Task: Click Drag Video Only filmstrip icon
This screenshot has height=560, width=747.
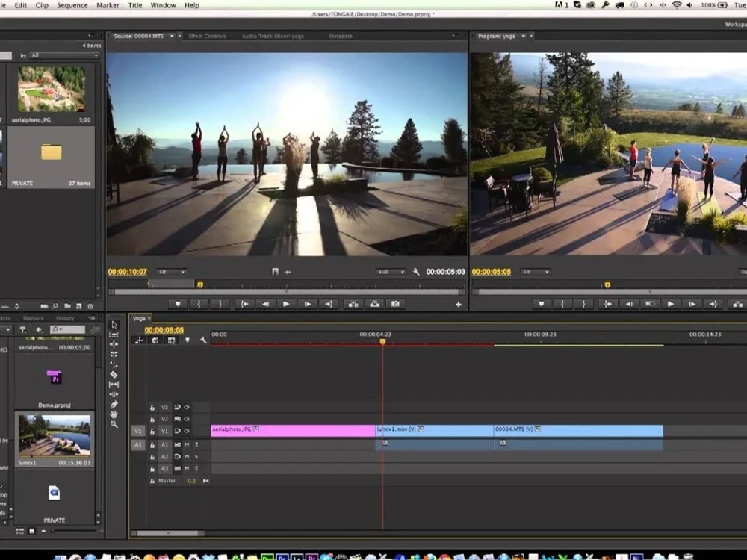Action: [x=275, y=272]
